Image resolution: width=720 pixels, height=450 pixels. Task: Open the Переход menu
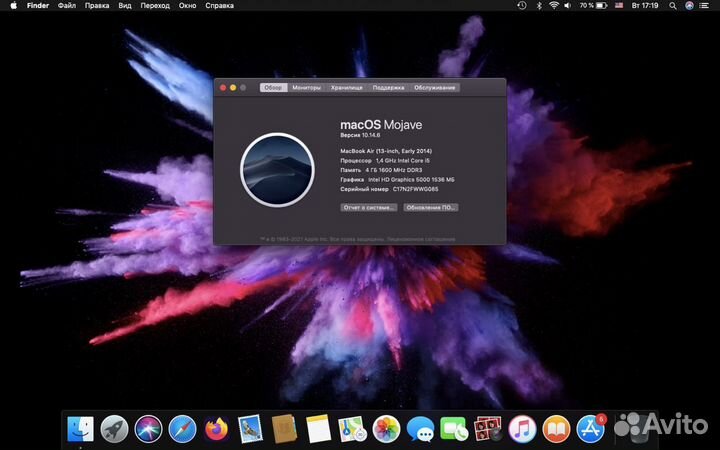[x=155, y=6]
